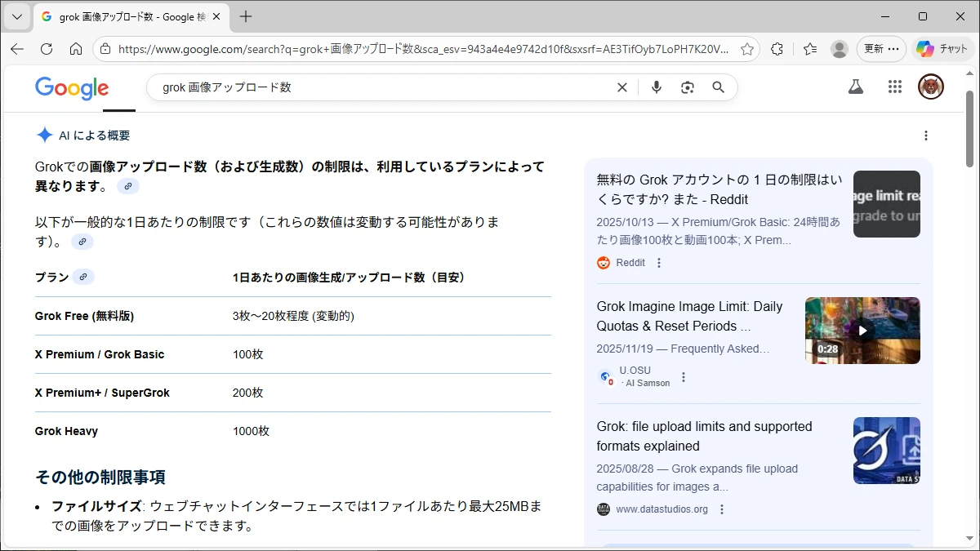Clear the search box text
The height and width of the screenshot is (551, 980).
622,87
